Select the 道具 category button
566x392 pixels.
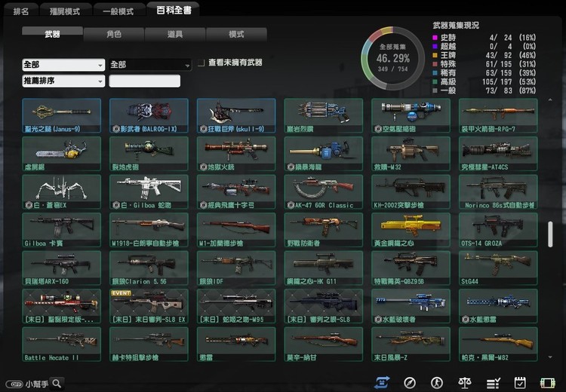(175, 34)
